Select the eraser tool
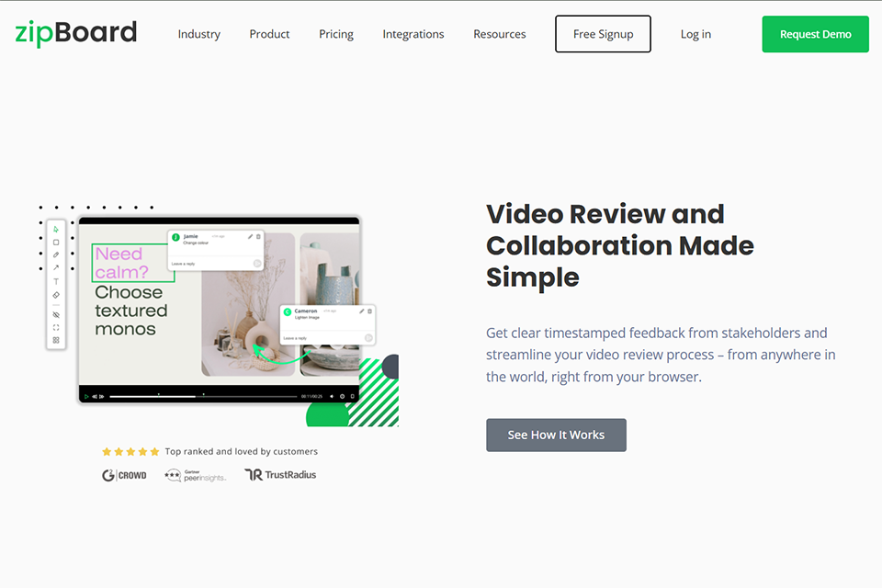This screenshot has height=588, width=882. pos(56,295)
